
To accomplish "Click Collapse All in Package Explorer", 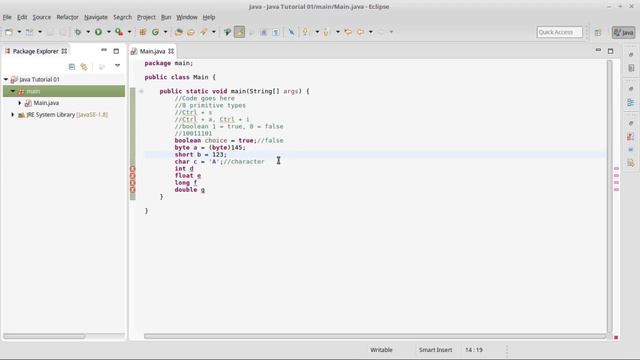I will (72, 67).
